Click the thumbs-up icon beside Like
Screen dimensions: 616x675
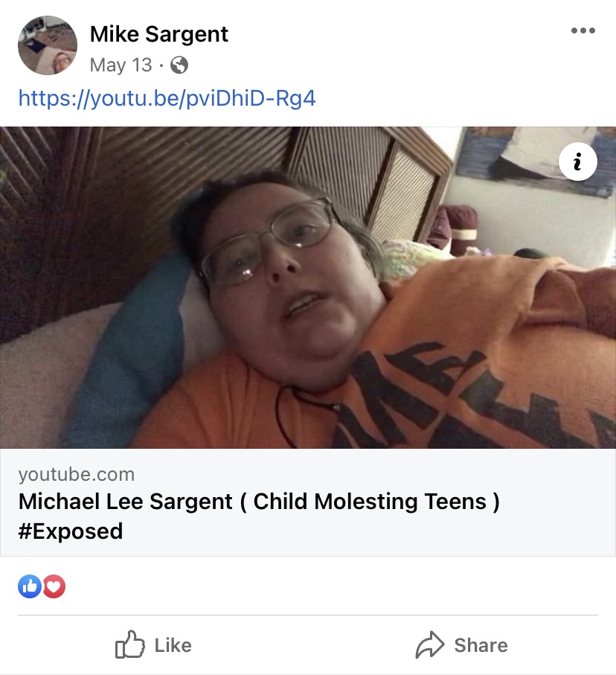coord(129,644)
